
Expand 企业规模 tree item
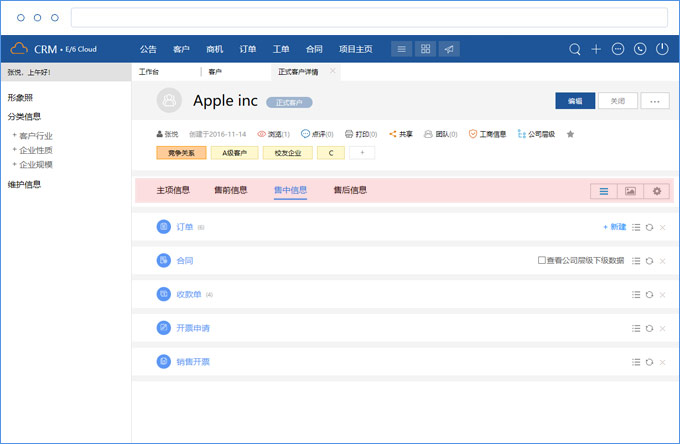pos(14,164)
